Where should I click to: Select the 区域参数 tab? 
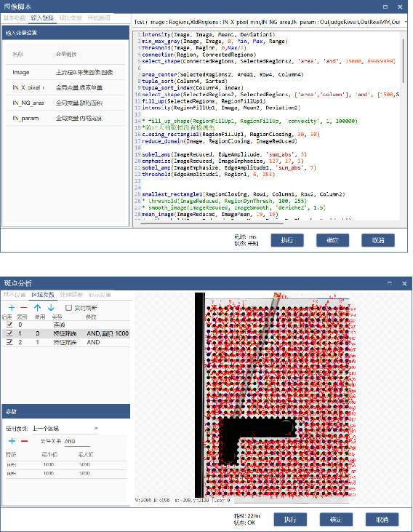43,295
